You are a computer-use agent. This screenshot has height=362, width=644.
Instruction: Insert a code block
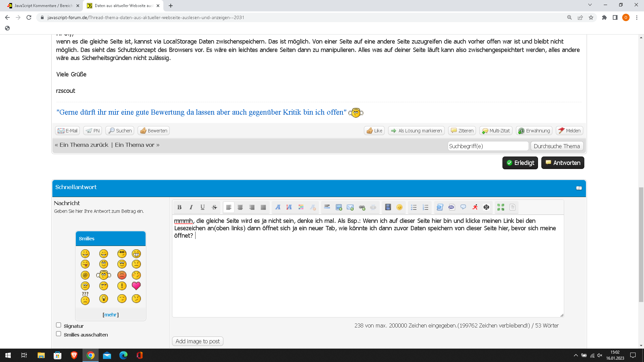(440, 207)
